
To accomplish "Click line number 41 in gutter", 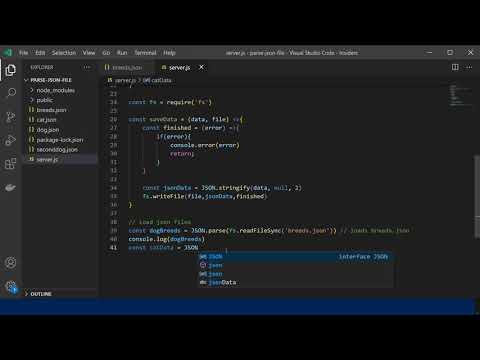I will click(x=113, y=248).
